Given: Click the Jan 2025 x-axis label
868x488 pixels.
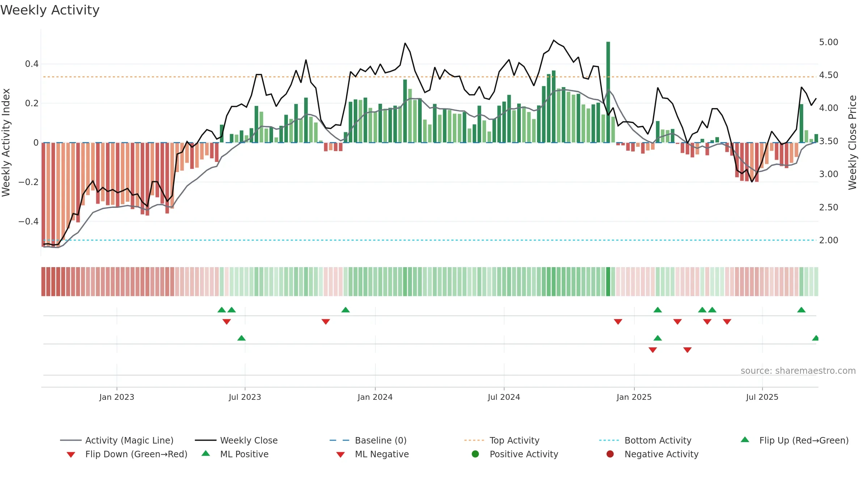Looking at the screenshot, I should (634, 397).
